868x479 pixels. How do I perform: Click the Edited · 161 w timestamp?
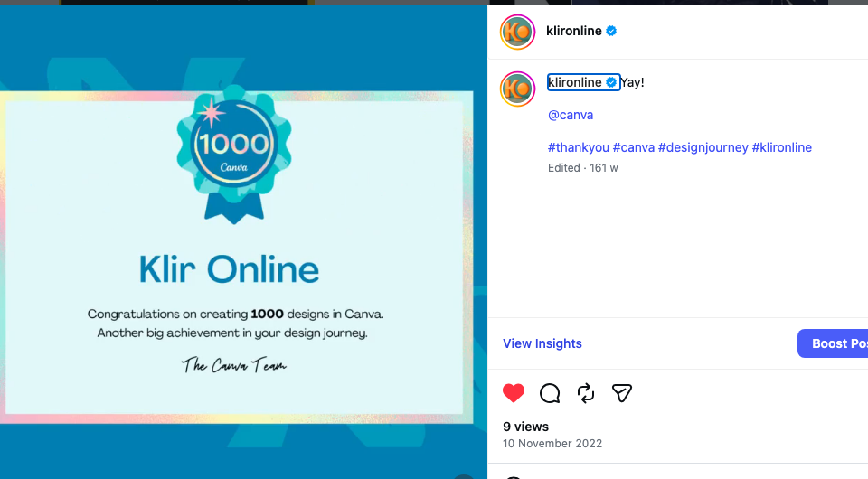coord(582,168)
